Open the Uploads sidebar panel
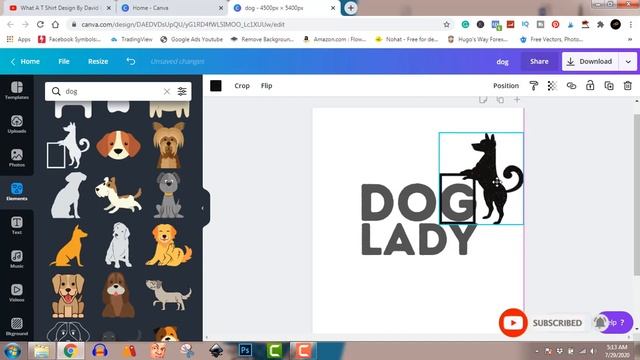Viewport: 640px width, 360px height. pos(17,124)
